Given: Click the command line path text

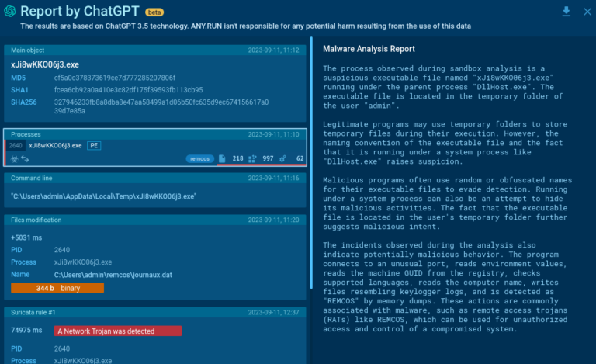Looking at the screenshot, I should (x=103, y=196).
